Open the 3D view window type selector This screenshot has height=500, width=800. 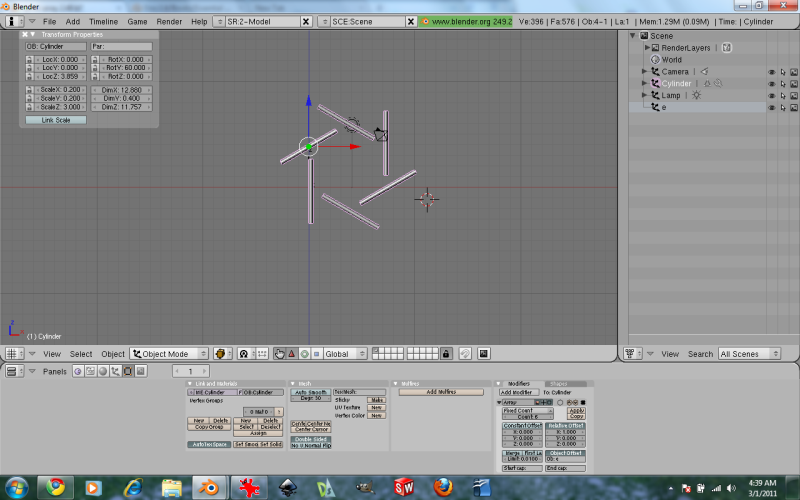click(x=15, y=354)
